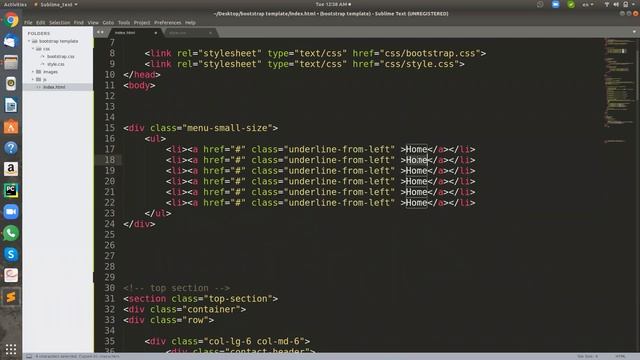
Task: Switch to the style.css tab
Action: (x=189, y=33)
